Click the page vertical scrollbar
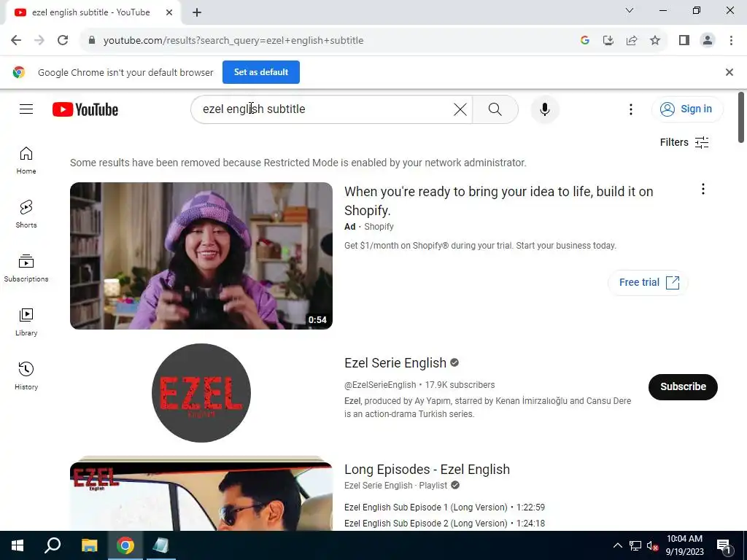 coord(741,117)
